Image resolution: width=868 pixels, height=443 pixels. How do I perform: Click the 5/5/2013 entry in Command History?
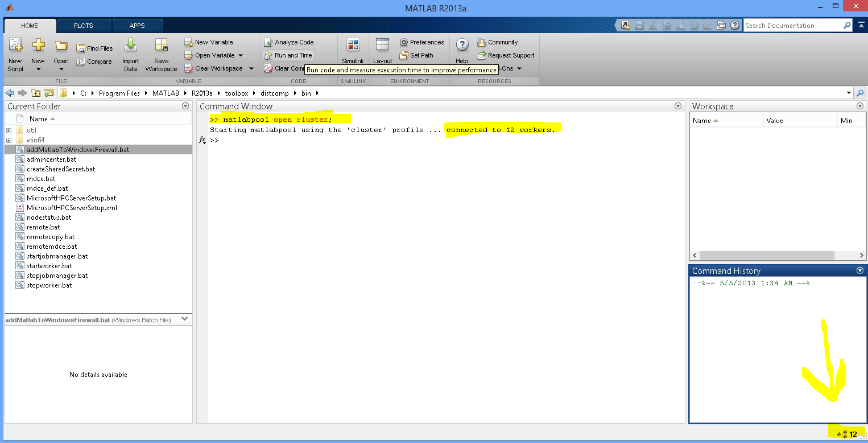(755, 283)
